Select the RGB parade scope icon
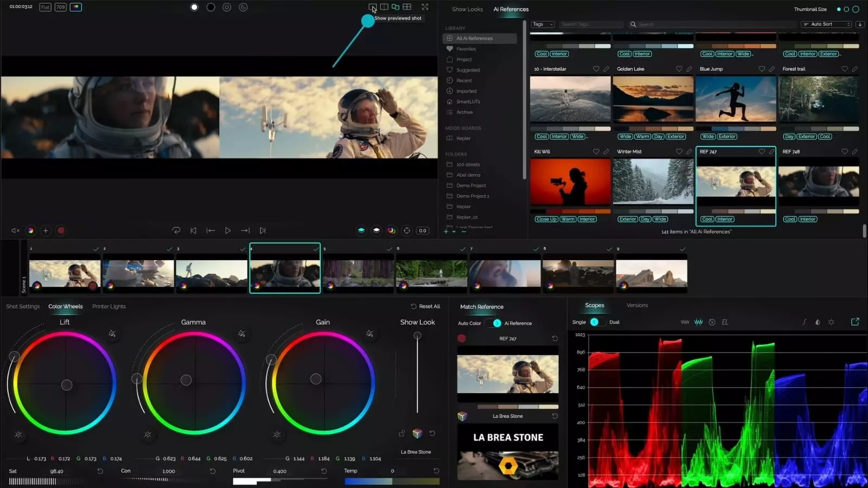Image resolution: width=868 pixels, height=488 pixels. (699, 322)
